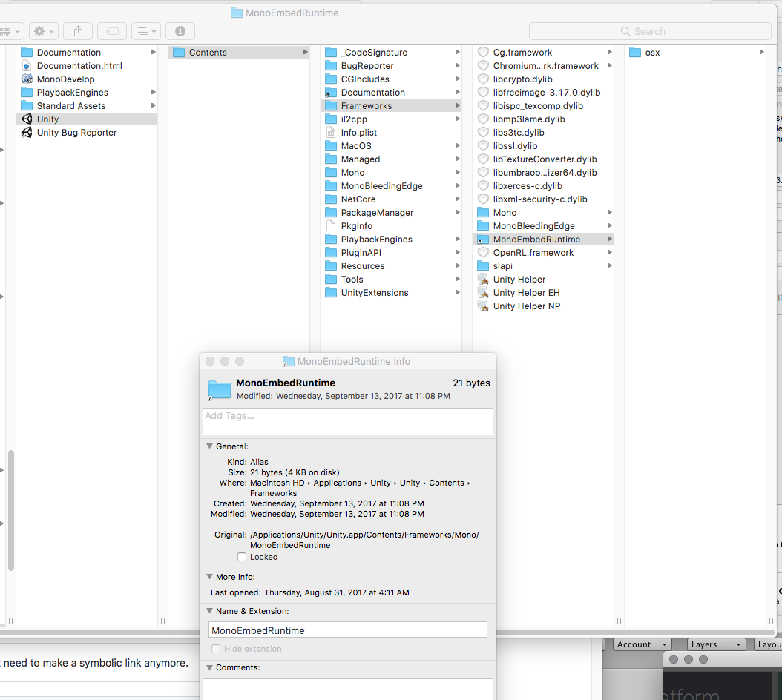Select the UnityExtensions folder row
The width and height of the screenshot is (782, 700).
pos(390,293)
